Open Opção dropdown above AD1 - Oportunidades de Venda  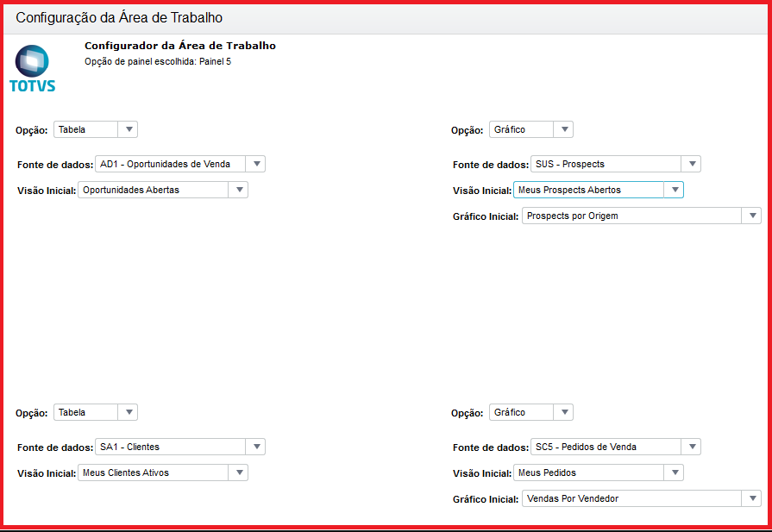(96, 129)
